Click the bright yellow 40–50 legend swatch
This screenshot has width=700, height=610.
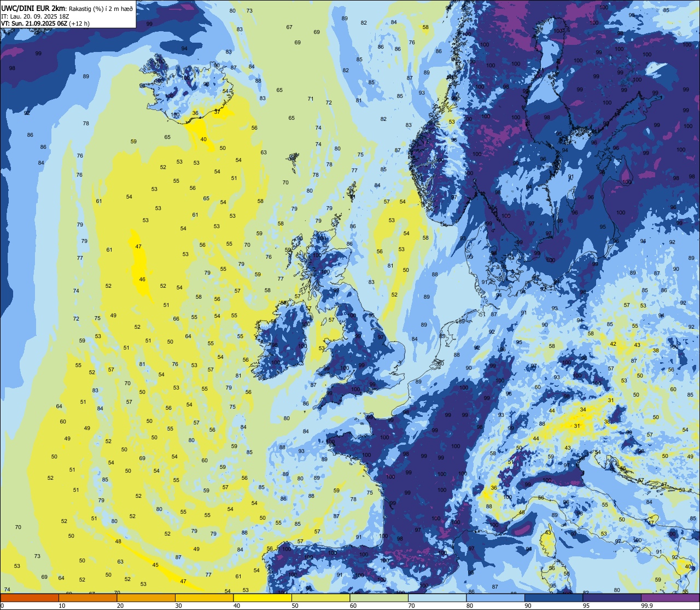click(x=262, y=597)
